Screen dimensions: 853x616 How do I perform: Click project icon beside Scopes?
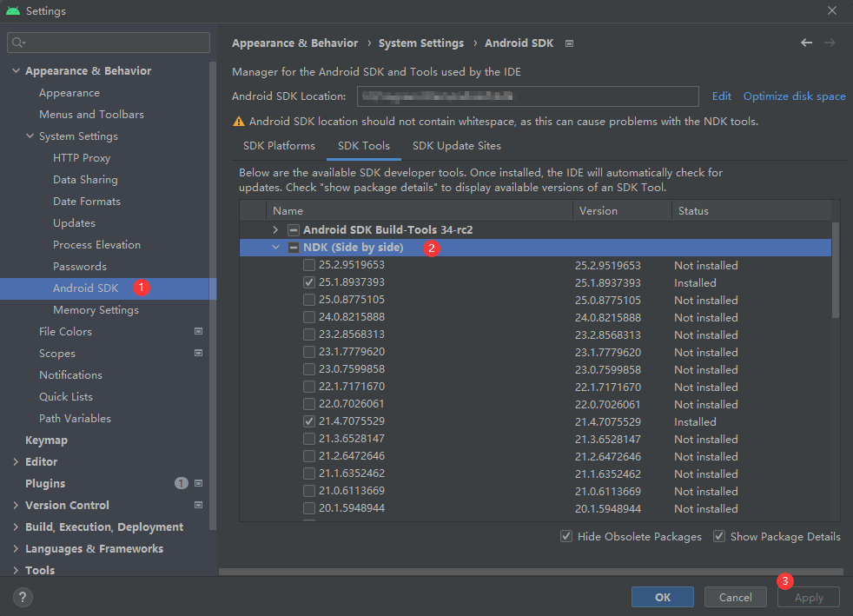coord(199,353)
